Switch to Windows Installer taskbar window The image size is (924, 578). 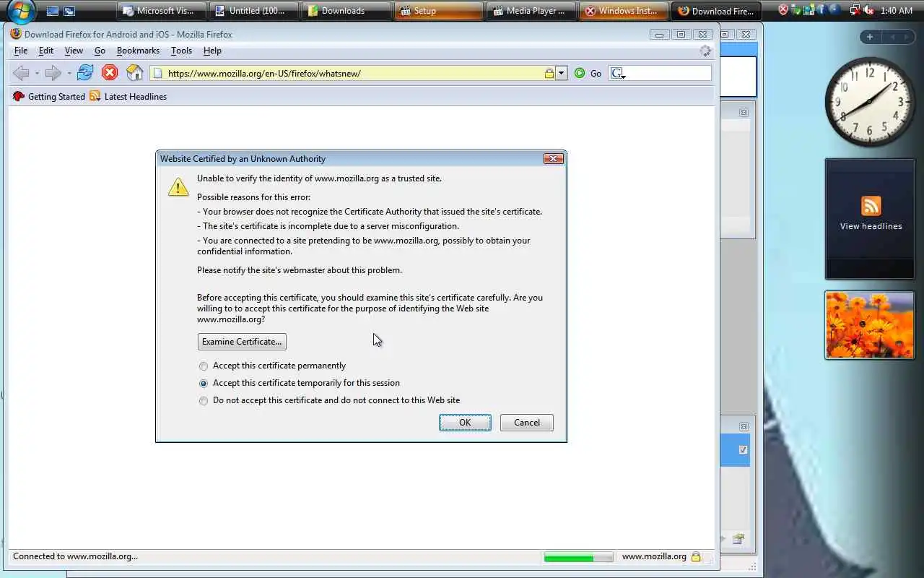(624, 11)
